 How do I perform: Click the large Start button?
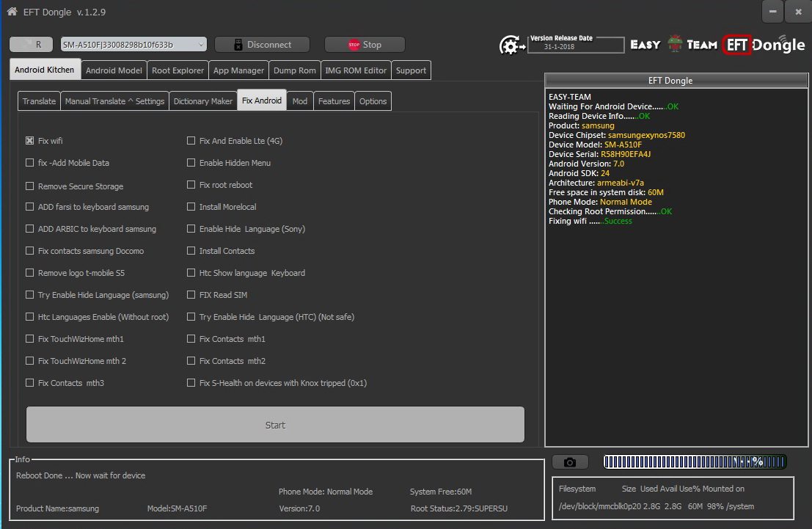(x=275, y=425)
